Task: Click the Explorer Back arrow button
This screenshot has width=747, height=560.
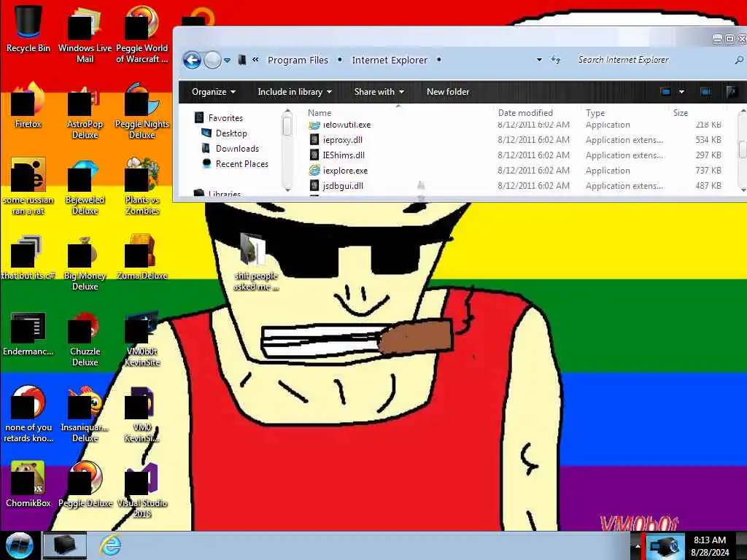Action: click(192, 60)
